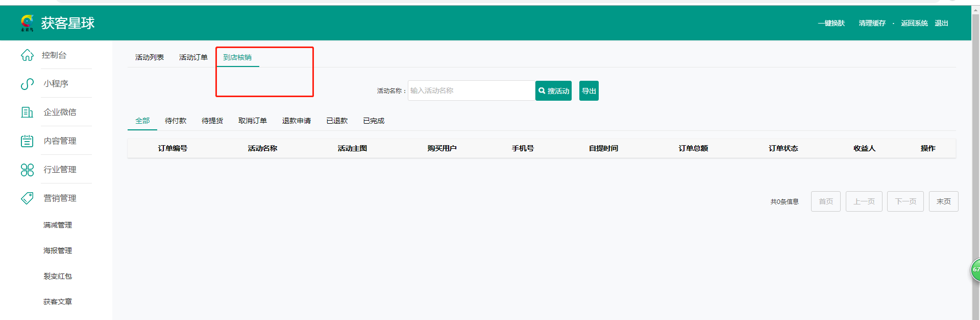Screen dimensions: 980x320
Task: Open 控制台 via the home icon
Action: [27, 55]
